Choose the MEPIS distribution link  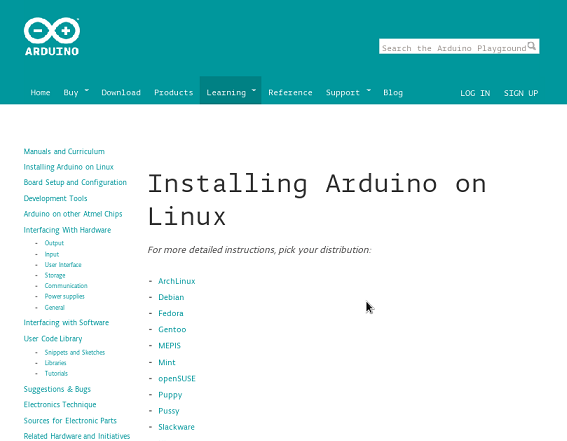pos(170,346)
